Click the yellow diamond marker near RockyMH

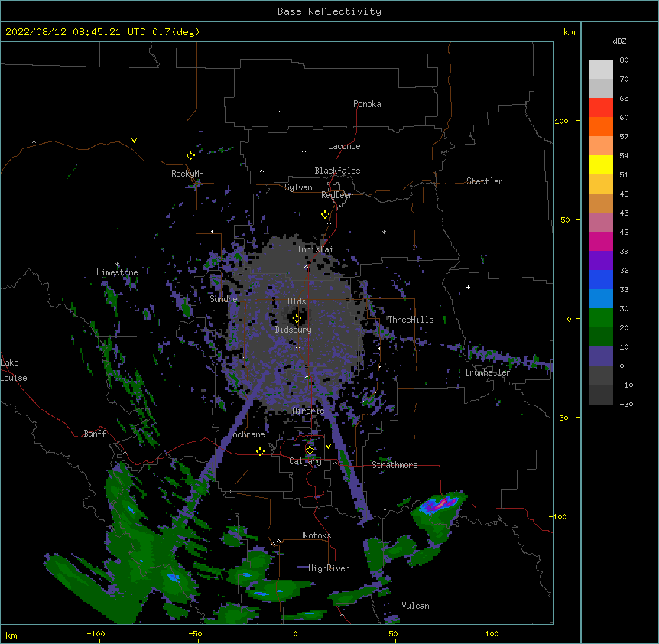coord(190,156)
